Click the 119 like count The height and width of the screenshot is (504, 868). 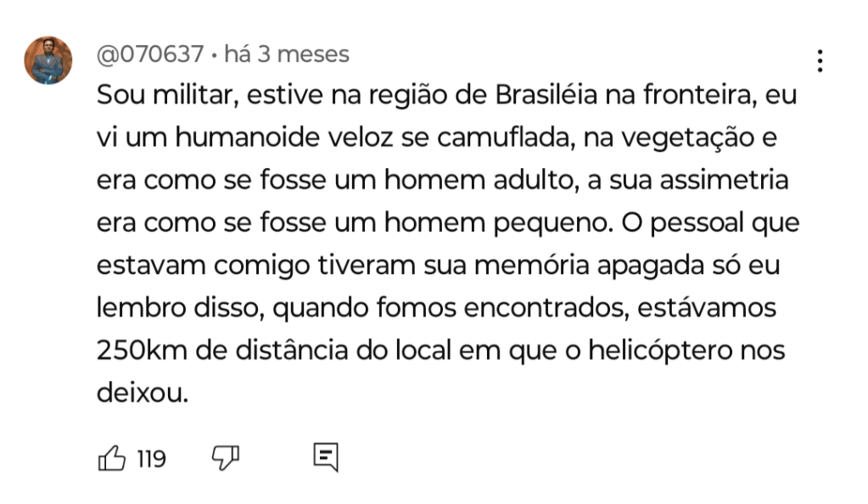(x=151, y=460)
